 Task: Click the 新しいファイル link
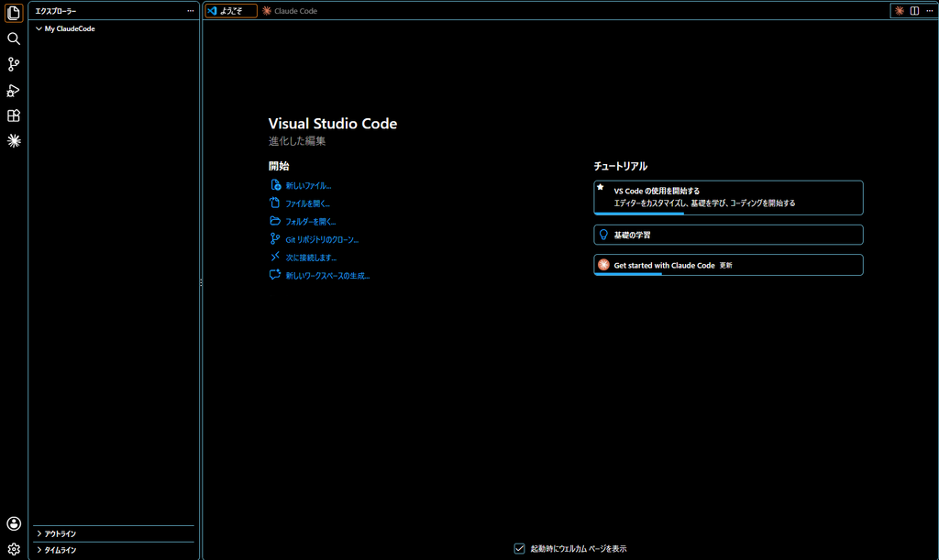308,185
